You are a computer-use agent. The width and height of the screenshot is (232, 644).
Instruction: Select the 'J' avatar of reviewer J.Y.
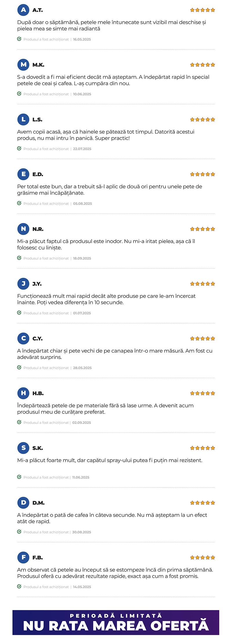(x=23, y=284)
